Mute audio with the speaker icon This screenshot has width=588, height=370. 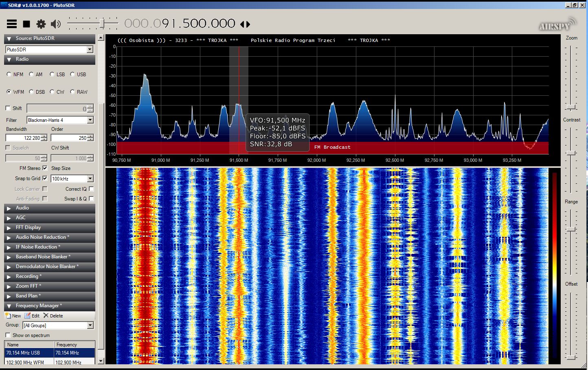(56, 24)
